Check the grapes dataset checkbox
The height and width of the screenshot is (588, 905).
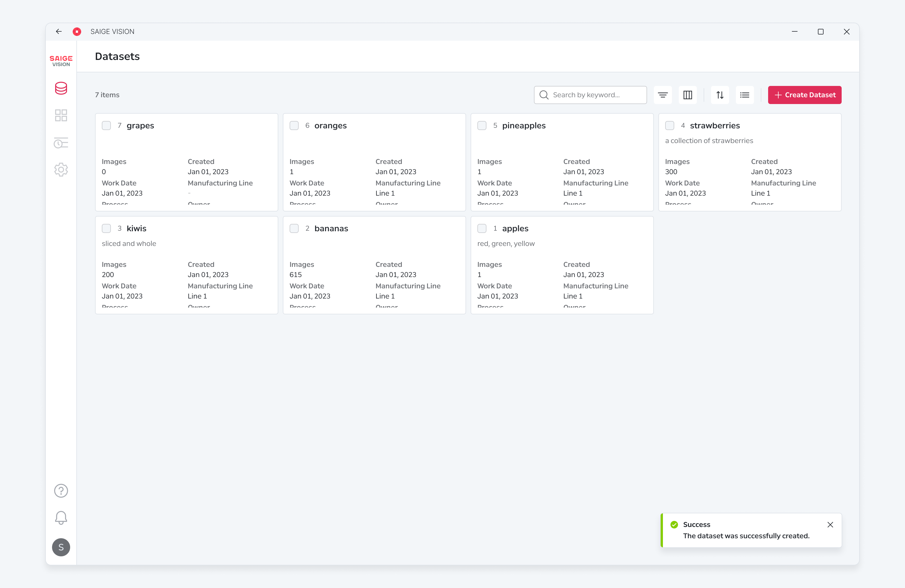coord(106,126)
